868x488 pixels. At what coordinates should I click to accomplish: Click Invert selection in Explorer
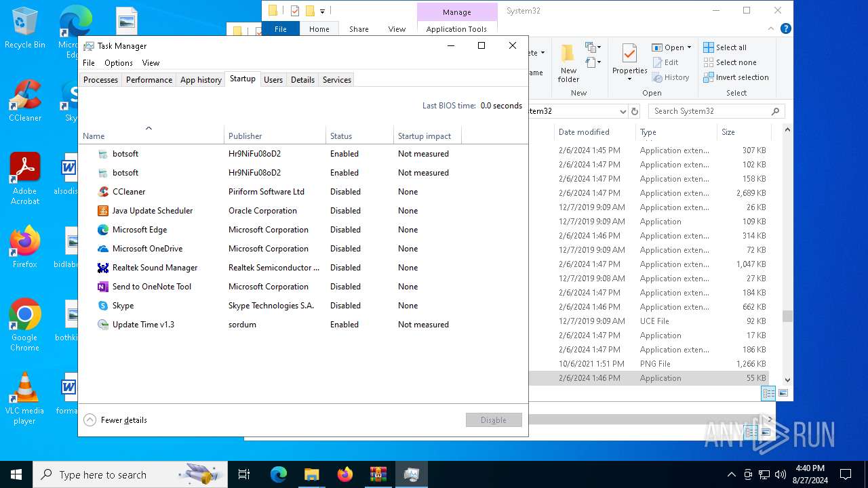[736, 77]
